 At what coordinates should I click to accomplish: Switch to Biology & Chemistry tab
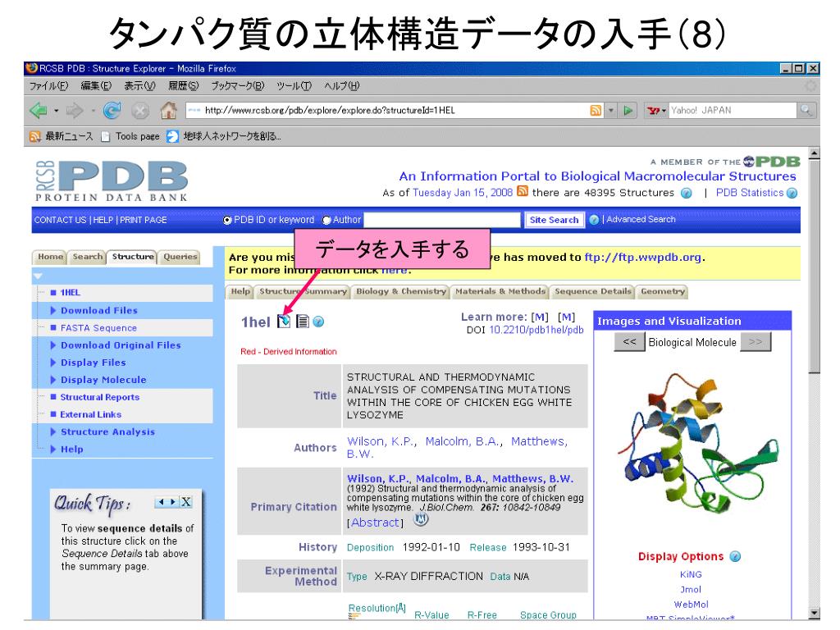pyautogui.click(x=400, y=291)
